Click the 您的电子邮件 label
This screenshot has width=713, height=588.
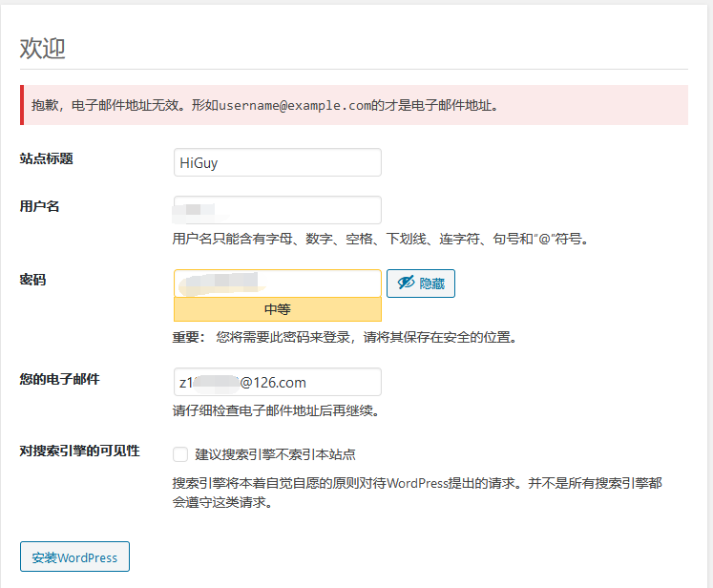(59, 379)
